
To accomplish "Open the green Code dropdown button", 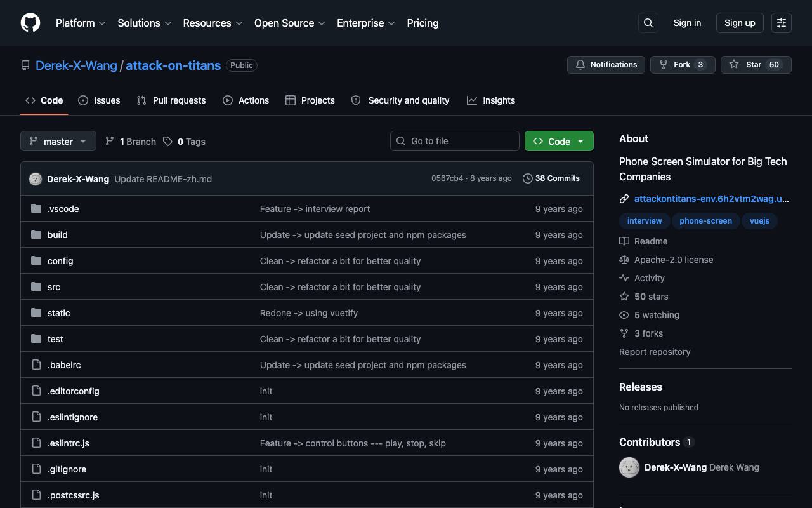I will tap(559, 141).
